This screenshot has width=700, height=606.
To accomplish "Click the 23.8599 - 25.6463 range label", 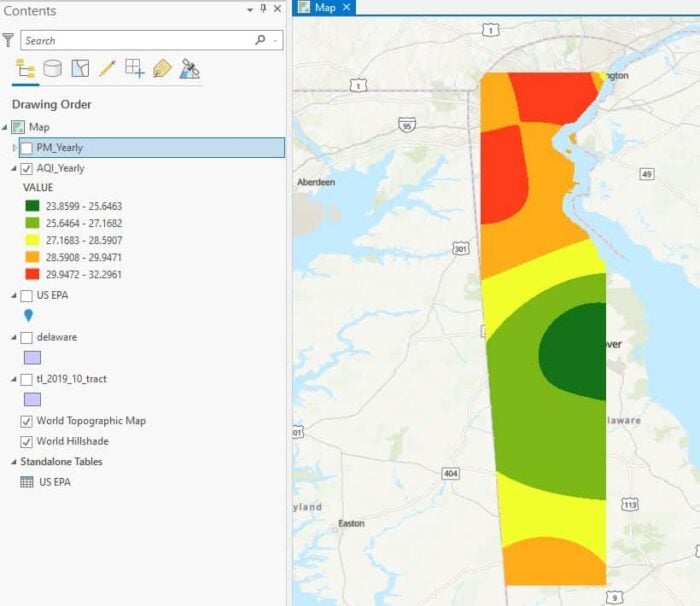I will (84, 206).
